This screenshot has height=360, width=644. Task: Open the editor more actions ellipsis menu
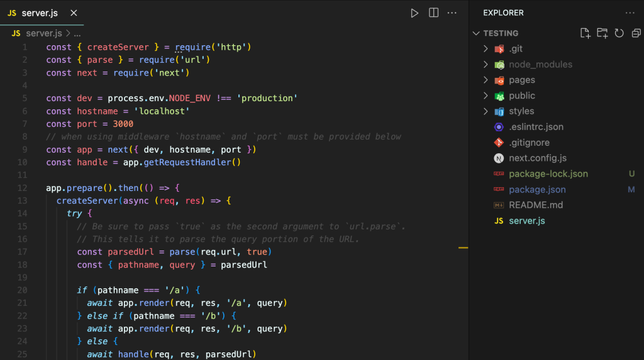[452, 13]
